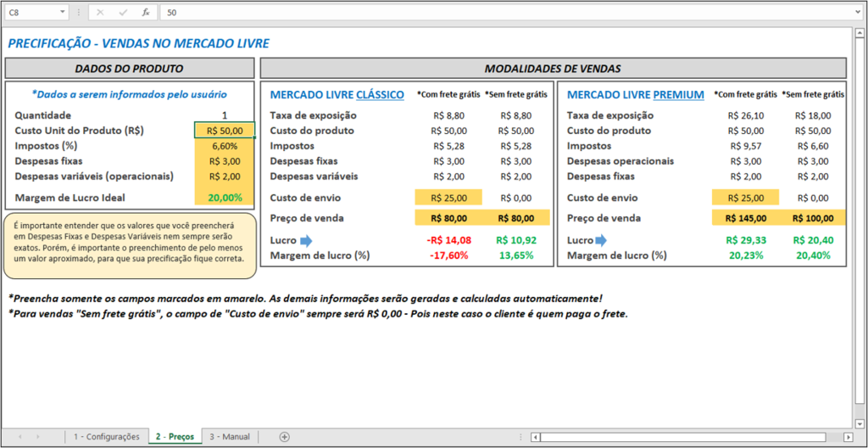Select the Clássico profit R$ 10,92

click(515, 241)
